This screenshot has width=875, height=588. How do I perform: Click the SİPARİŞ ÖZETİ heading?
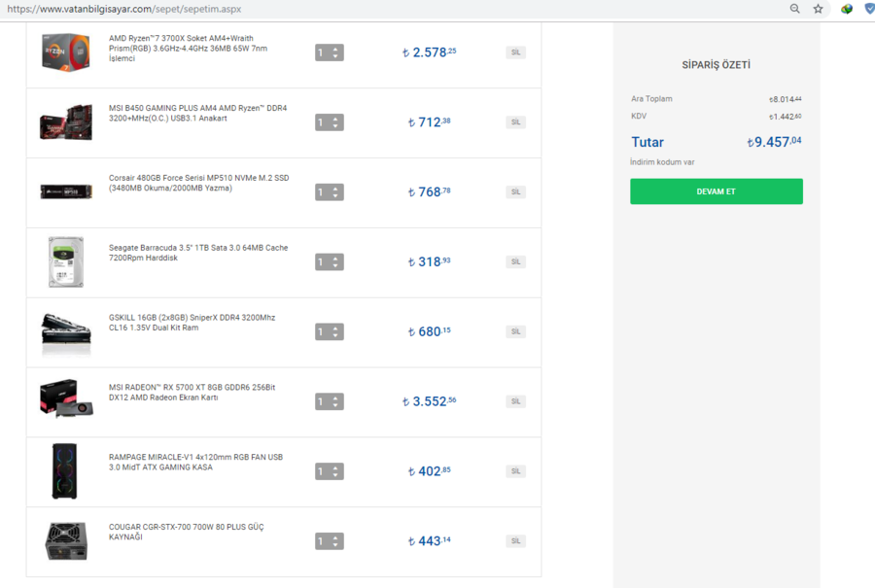click(x=716, y=65)
